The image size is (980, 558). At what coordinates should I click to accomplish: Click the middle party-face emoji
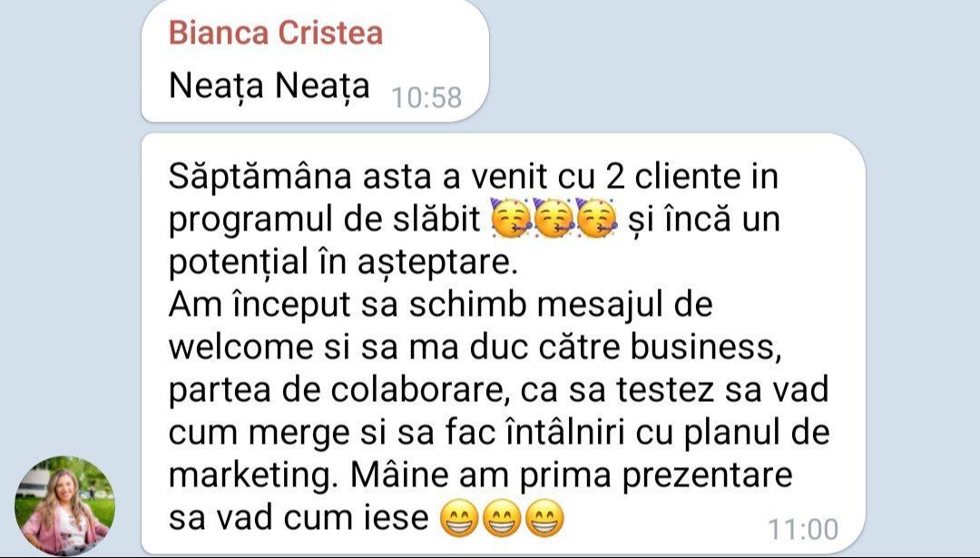click(x=554, y=219)
